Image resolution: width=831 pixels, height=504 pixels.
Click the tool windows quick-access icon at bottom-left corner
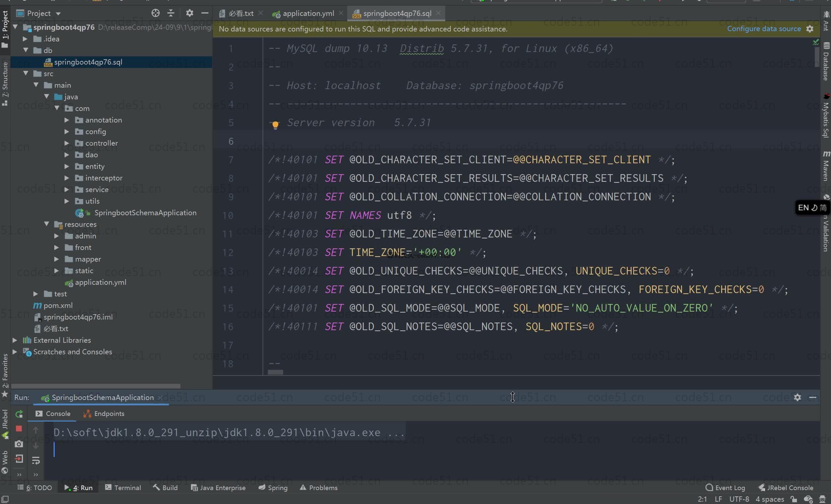click(5, 499)
